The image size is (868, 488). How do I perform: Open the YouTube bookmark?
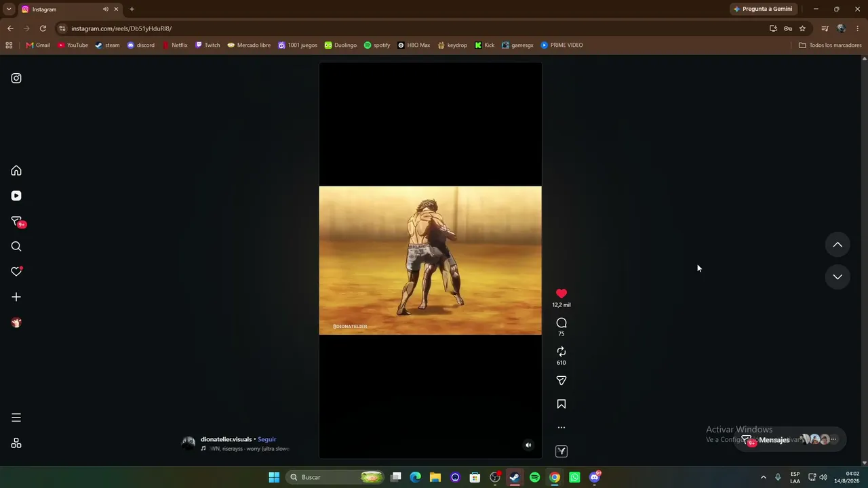point(73,45)
